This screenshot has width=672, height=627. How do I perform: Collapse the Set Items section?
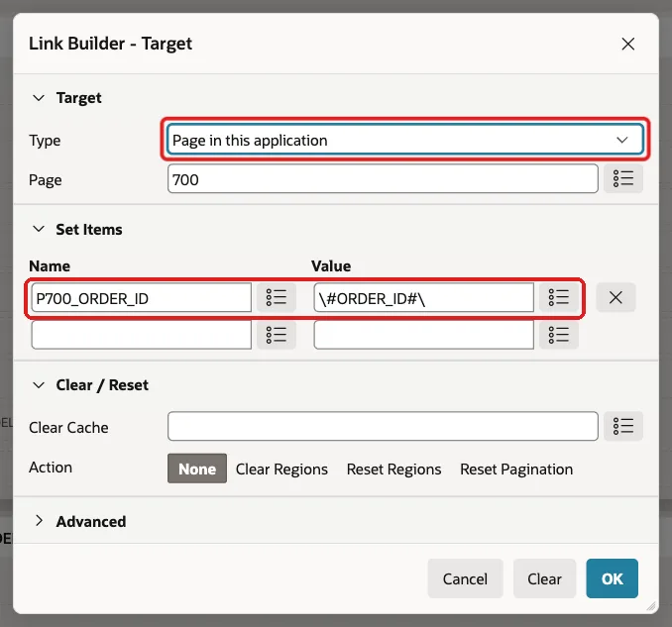[x=39, y=229]
